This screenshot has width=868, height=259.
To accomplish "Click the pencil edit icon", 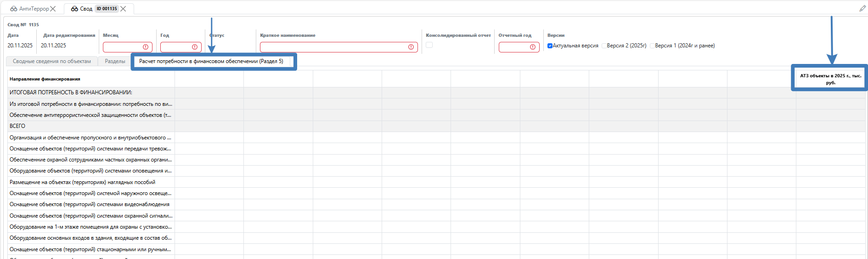I will coord(862,9).
